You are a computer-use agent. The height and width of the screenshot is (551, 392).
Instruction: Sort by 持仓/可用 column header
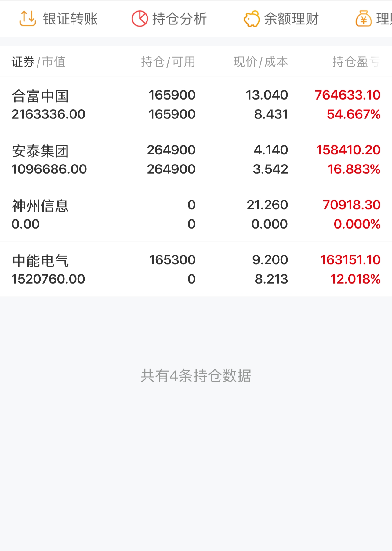[168, 62]
